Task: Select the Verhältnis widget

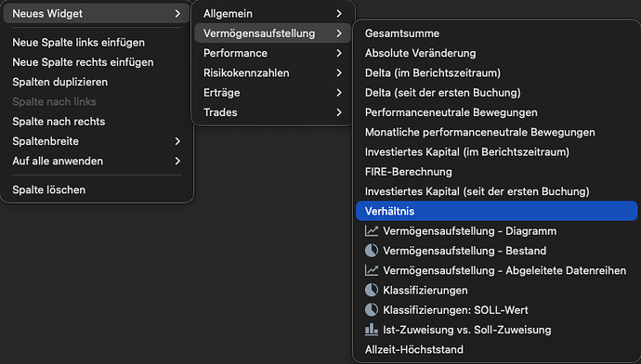Action: (x=496, y=211)
